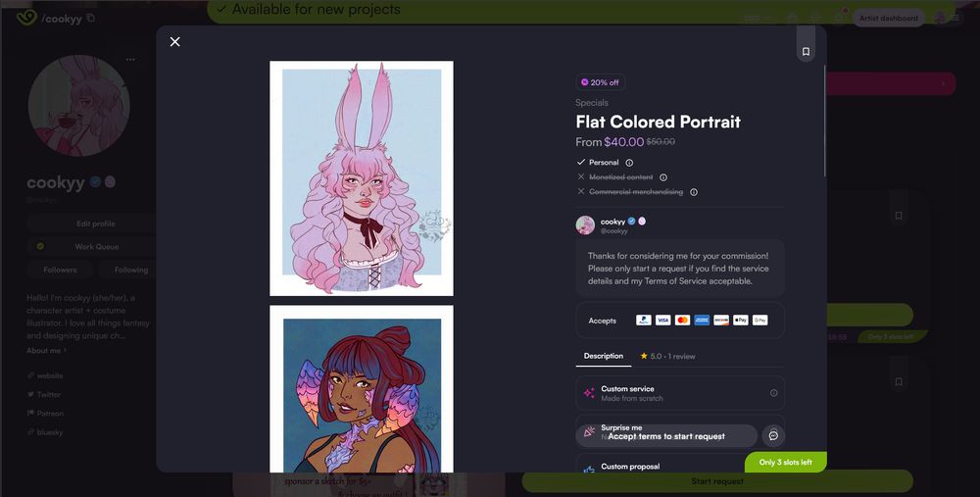Click Start request button in background page
980x497 pixels.
click(x=717, y=481)
